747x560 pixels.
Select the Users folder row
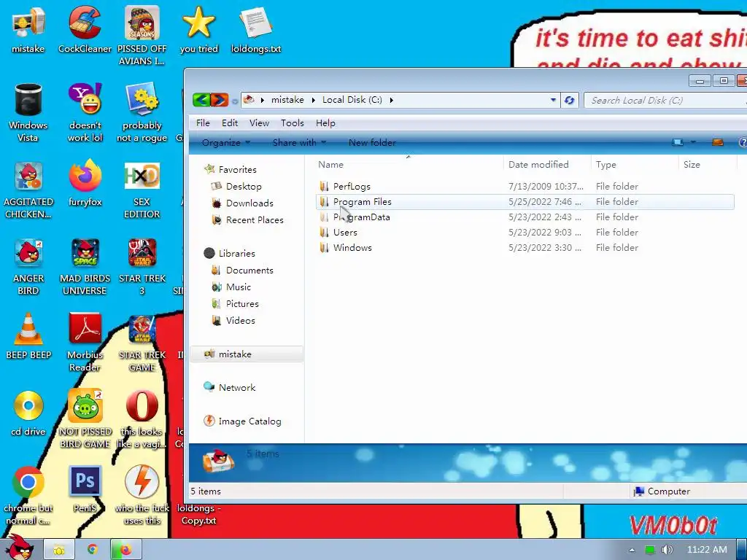[x=525, y=233]
